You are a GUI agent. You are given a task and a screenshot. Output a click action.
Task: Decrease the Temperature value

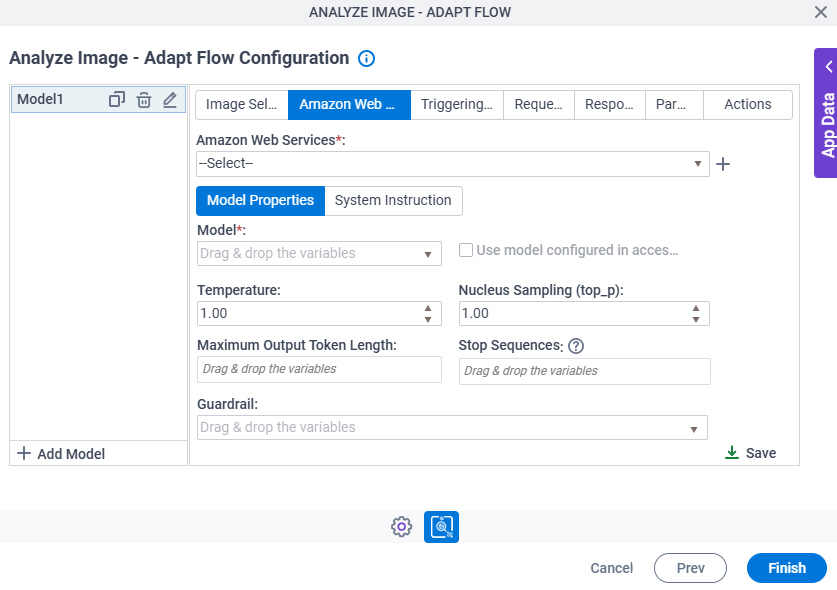pos(428,319)
